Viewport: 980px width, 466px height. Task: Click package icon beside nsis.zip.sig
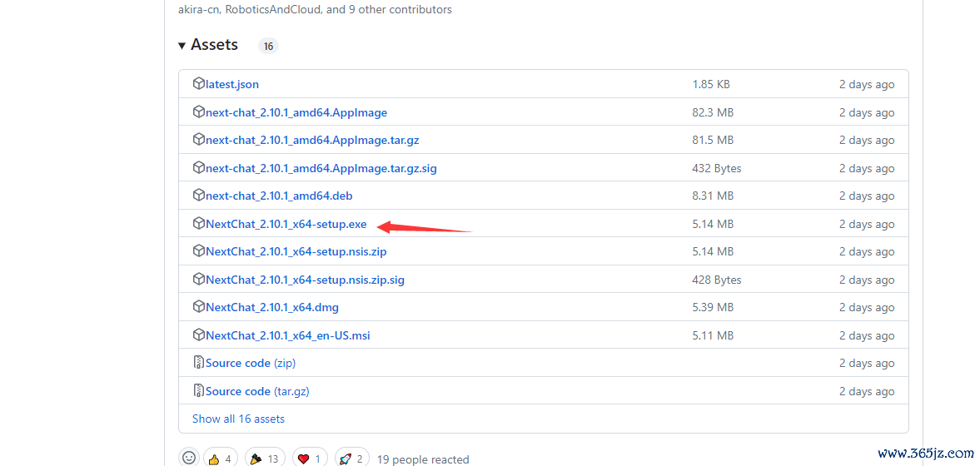coord(199,279)
